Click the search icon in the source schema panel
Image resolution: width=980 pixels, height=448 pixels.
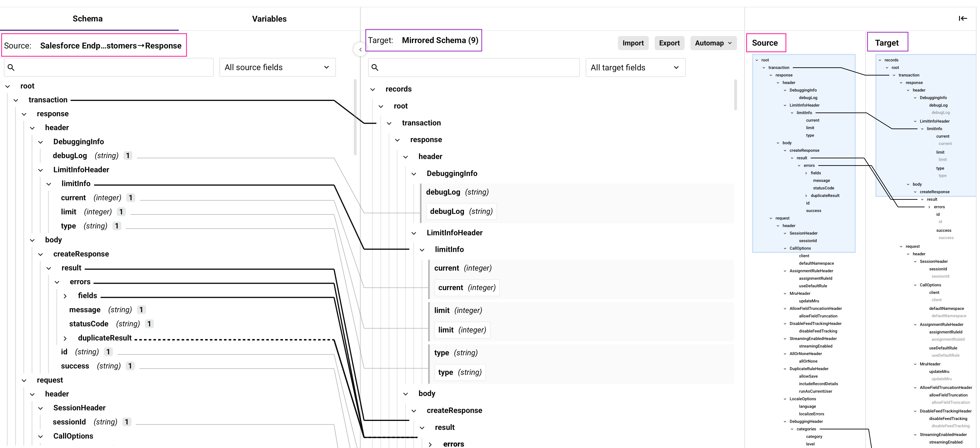[11, 67]
